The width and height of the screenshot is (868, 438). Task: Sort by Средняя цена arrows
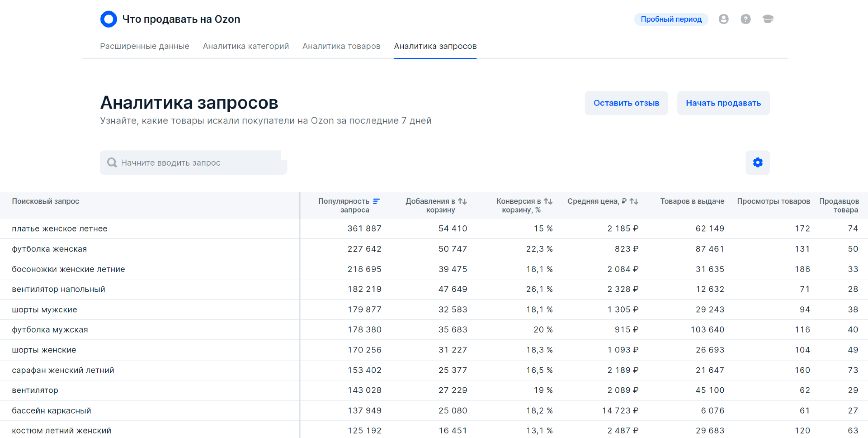tap(634, 201)
